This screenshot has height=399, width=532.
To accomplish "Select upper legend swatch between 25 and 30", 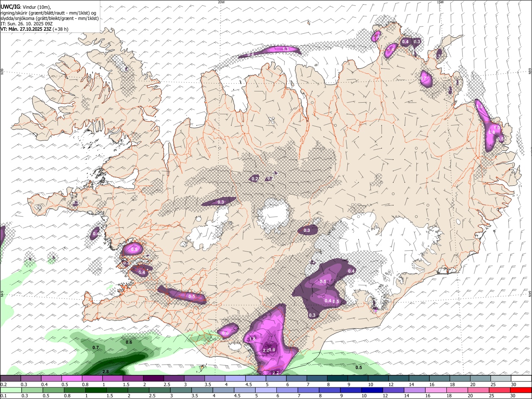I will pos(501,378).
